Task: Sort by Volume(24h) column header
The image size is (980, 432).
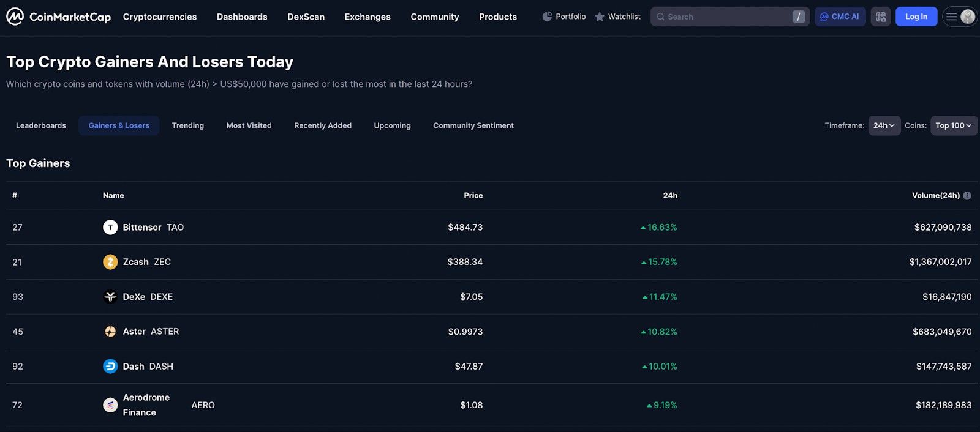Action: tap(936, 196)
